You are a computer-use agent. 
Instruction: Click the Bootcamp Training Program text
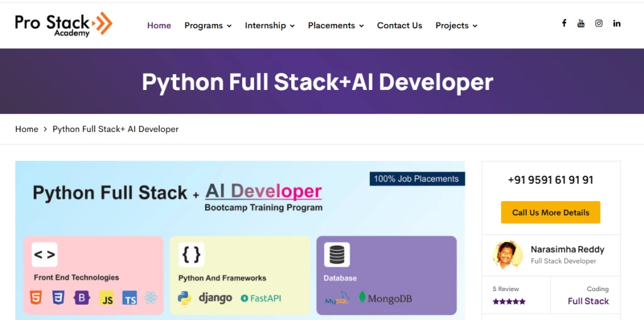(264, 207)
